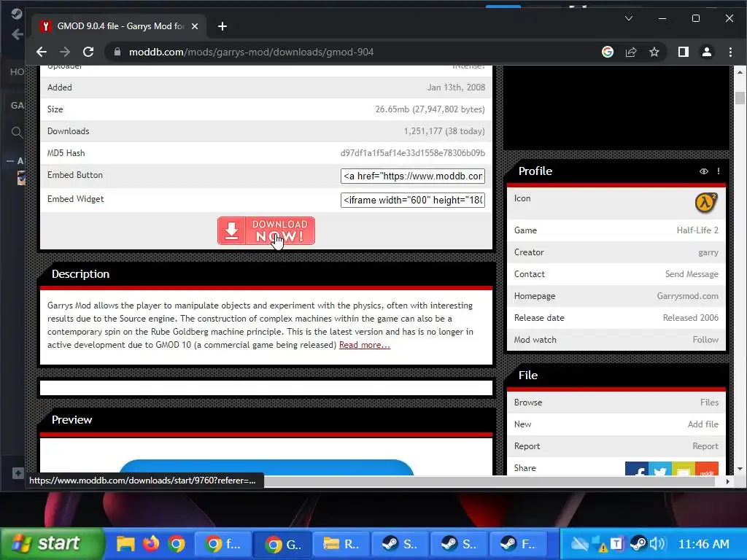Screen dimensions: 747x560
Task: Open the Google icon in address bar
Action: click(608, 52)
